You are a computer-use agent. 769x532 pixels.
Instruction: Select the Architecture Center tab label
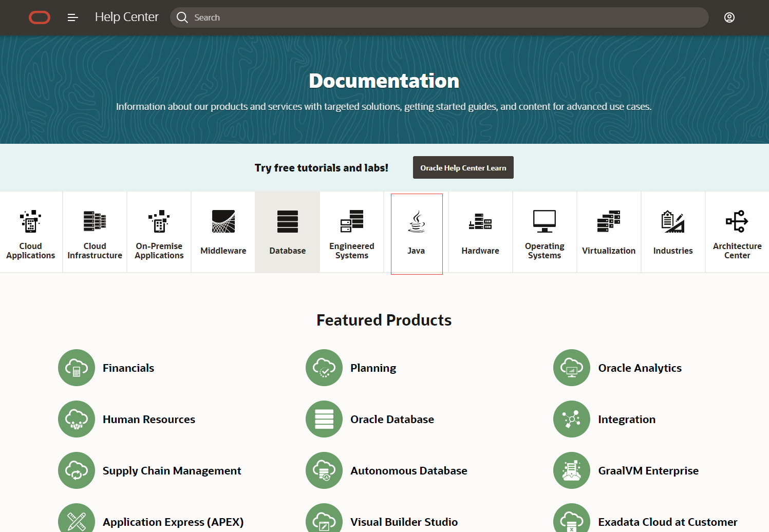tap(737, 251)
